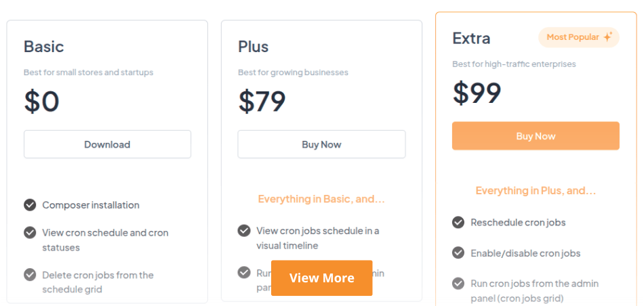Image resolution: width=644 pixels, height=306 pixels.
Task: Click the orange Buy Now button in Extra plan
Action: [x=536, y=136]
